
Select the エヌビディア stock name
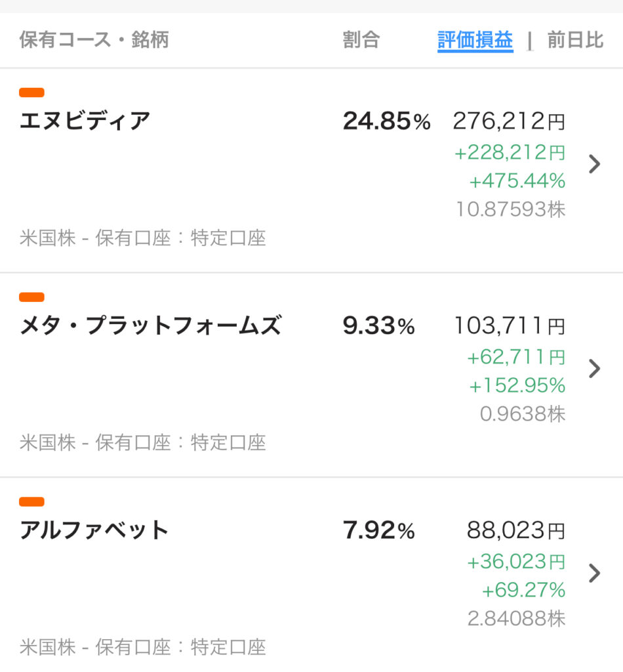(x=85, y=121)
